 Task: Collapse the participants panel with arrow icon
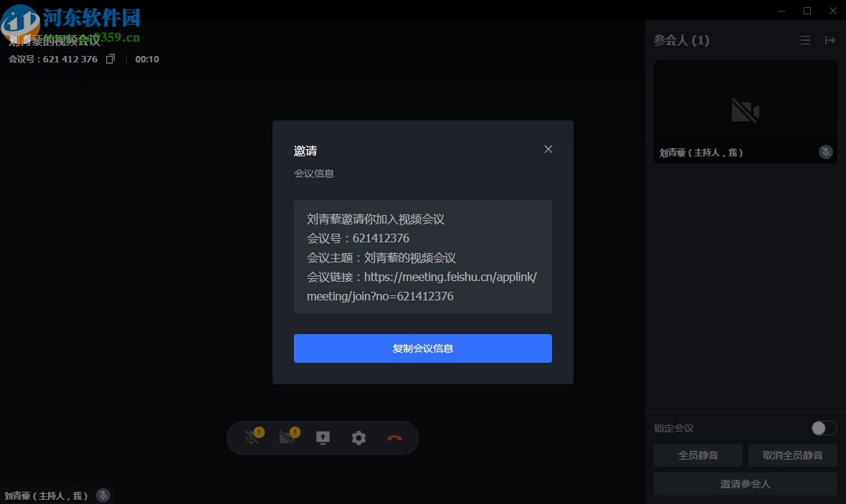(830, 40)
